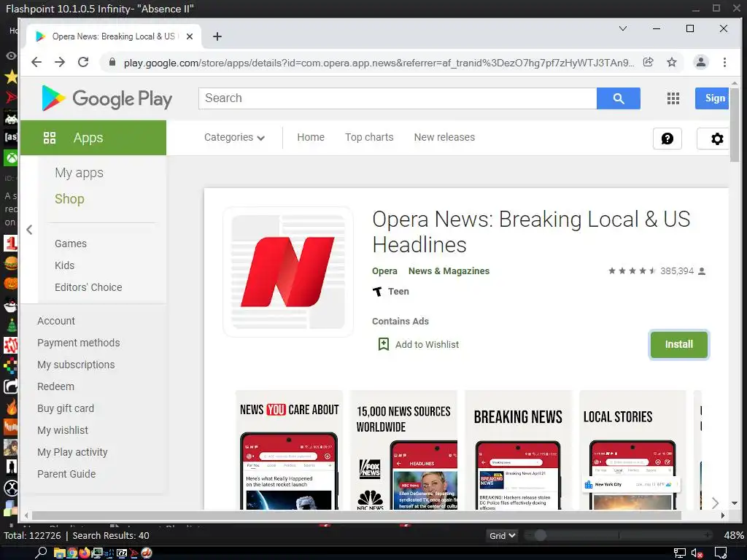Click the Breaking News screenshot thumbnail
Image resolution: width=747 pixels, height=560 pixels.
[518, 450]
